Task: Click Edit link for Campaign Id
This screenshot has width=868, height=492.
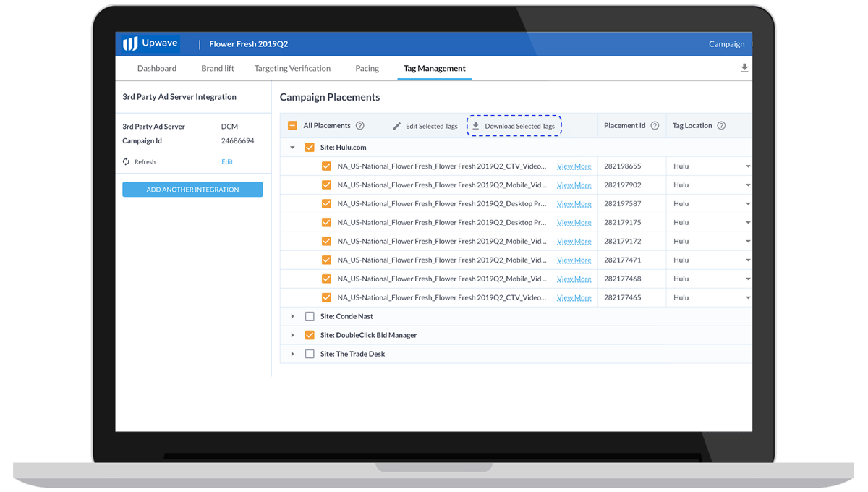Action: [x=227, y=161]
